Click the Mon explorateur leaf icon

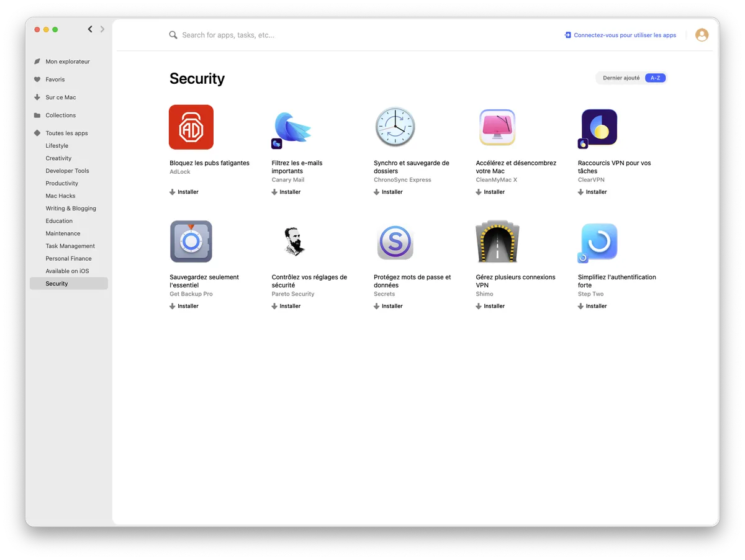click(x=37, y=61)
